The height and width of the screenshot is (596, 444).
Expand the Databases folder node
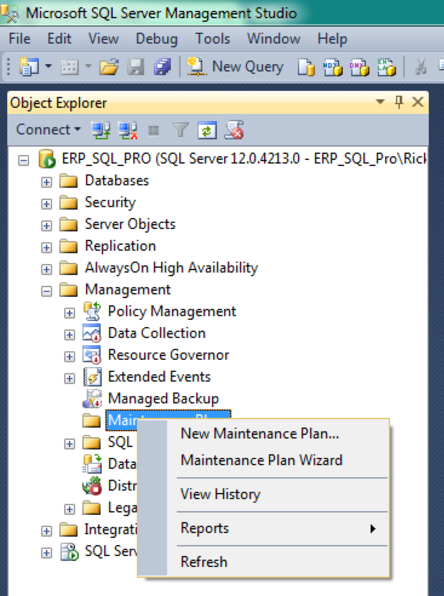point(46,182)
